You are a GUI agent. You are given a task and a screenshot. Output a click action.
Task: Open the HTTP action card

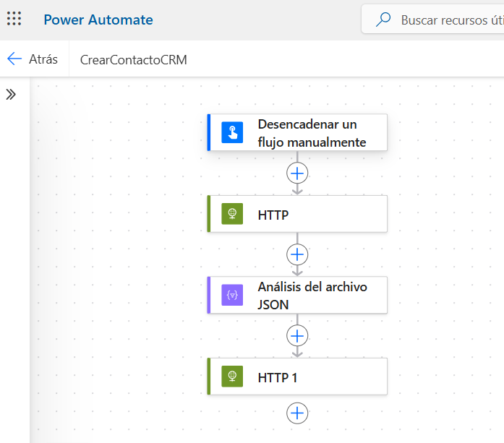tap(297, 214)
